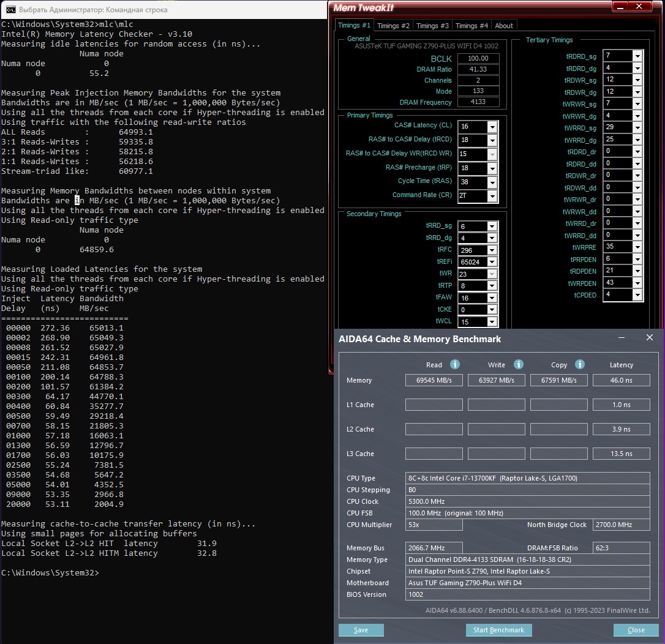Open tWRPRE tertiary timing dropdown
This screenshot has height=644, width=665.
click(637, 247)
